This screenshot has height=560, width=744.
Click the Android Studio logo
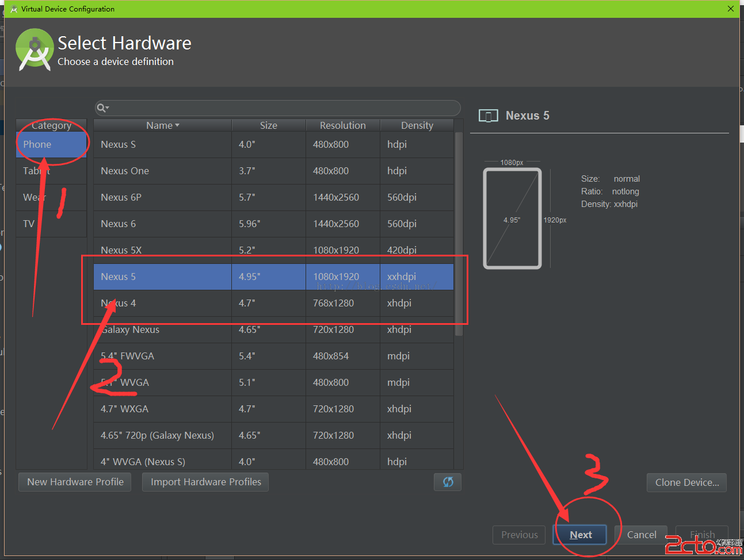pos(35,50)
